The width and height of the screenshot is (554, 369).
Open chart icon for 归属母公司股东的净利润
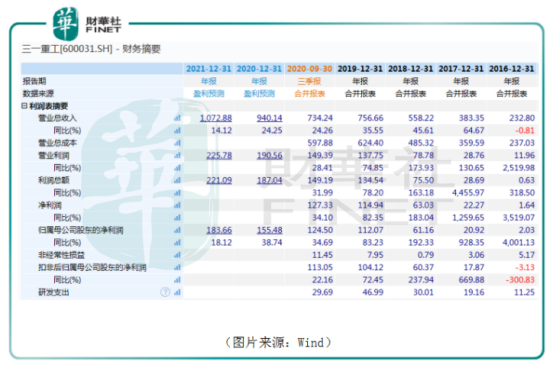[177, 230]
